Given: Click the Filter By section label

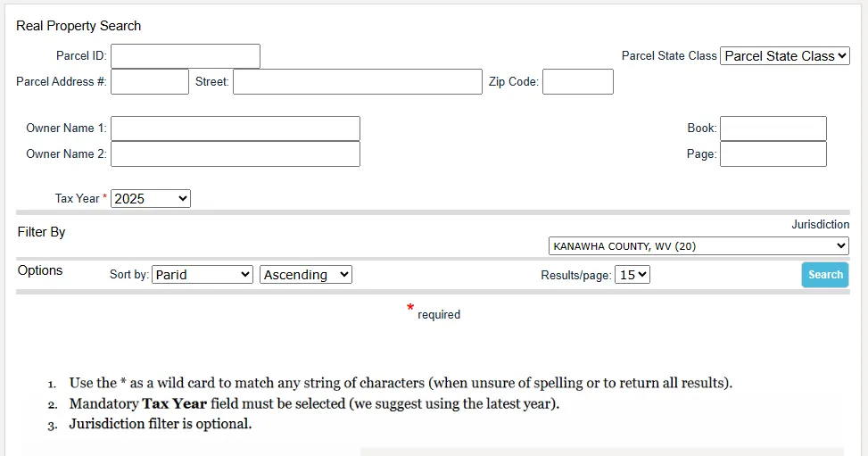Looking at the screenshot, I should click(42, 232).
